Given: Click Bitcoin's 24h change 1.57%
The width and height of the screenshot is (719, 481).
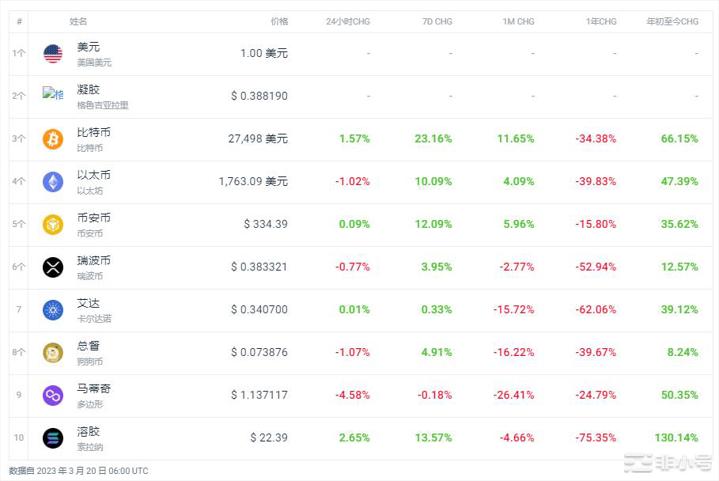Looking at the screenshot, I should click(354, 138).
